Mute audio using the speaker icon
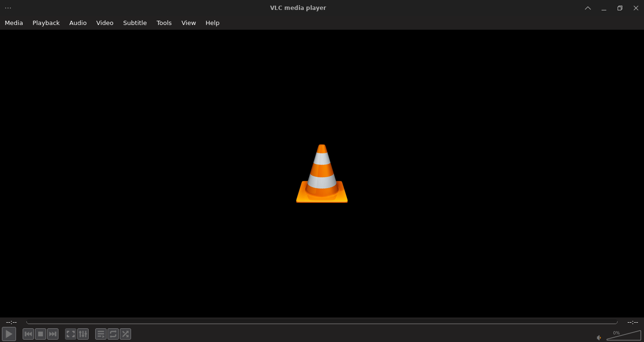This screenshot has width=644, height=342. (x=598, y=338)
